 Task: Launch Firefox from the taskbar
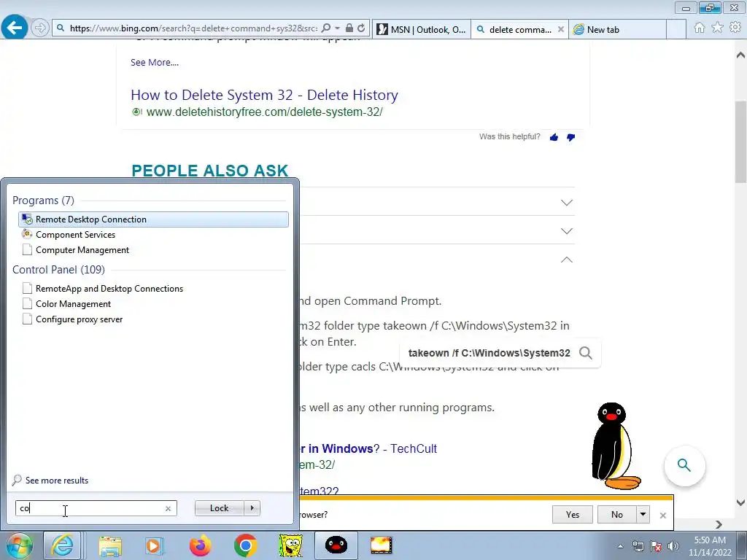200,545
